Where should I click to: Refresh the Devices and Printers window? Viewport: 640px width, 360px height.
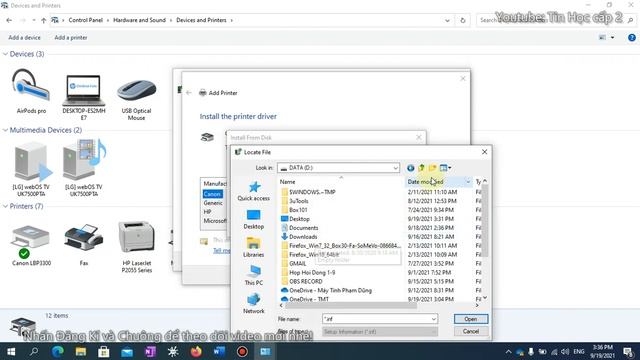pos(462,20)
